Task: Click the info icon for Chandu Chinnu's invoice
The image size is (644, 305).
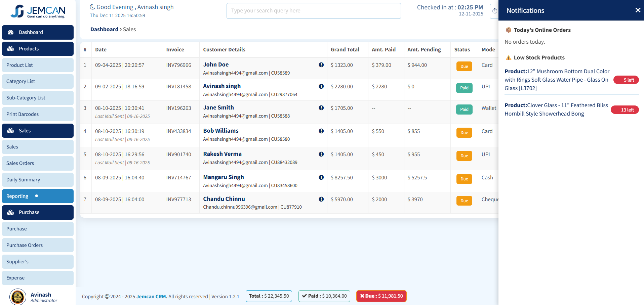Action: pos(321,199)
